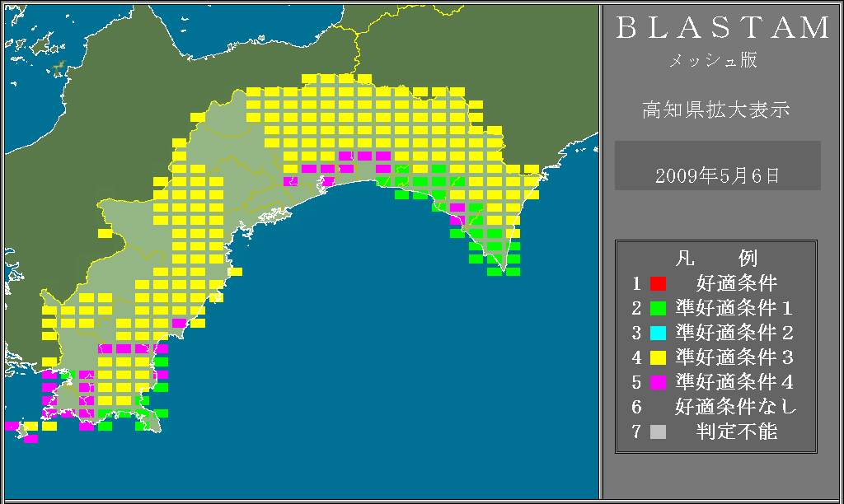This screenshot has height=504, width=844.
Task: Click the green swatch for 準好適条件1
Action: pos(658,308)
